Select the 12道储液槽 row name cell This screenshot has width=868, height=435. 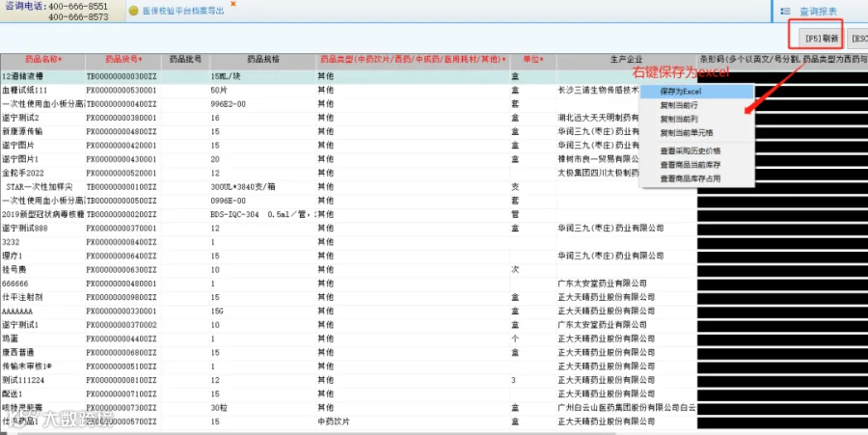click(x=42, y=77)
